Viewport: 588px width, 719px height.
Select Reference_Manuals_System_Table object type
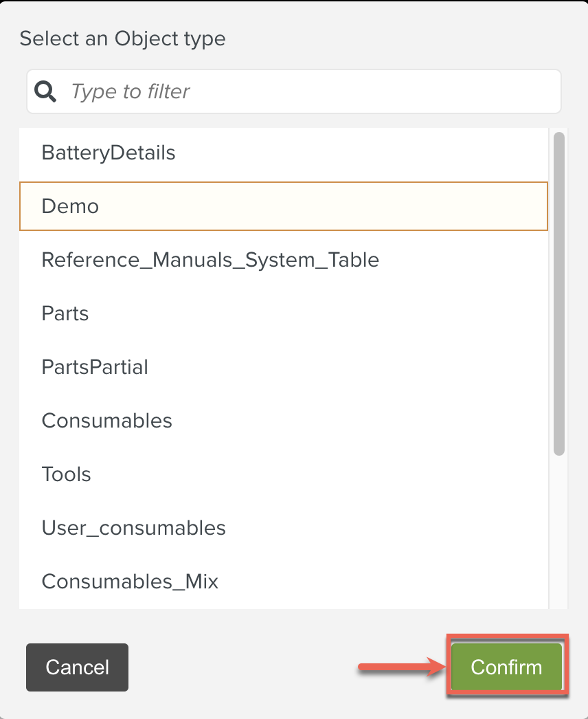210,260
